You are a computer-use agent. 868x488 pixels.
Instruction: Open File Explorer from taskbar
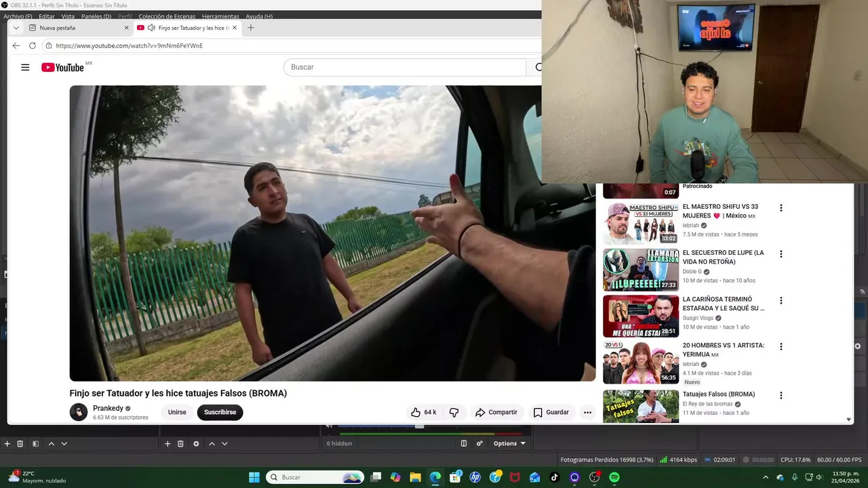coord(415,477)
